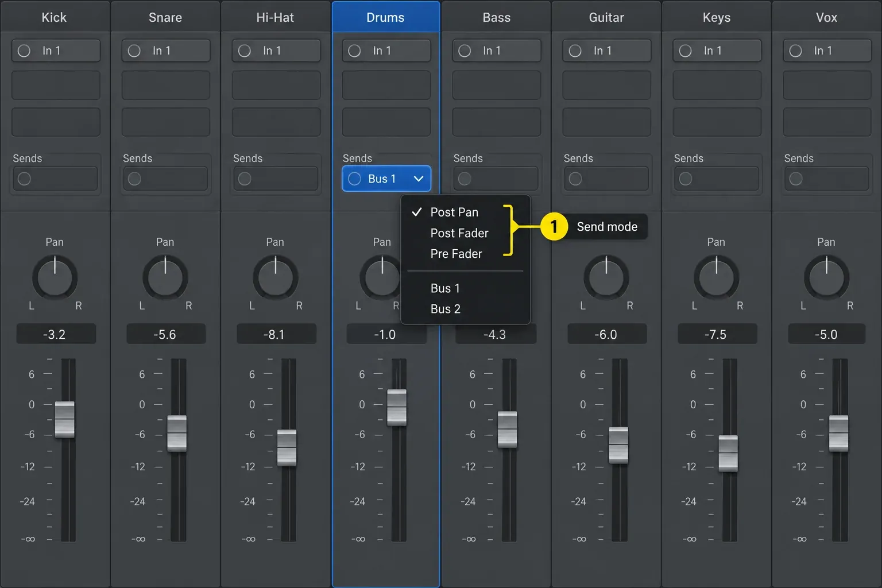
Task: Click the first empty insert slot on Vox
Action: 827,85
